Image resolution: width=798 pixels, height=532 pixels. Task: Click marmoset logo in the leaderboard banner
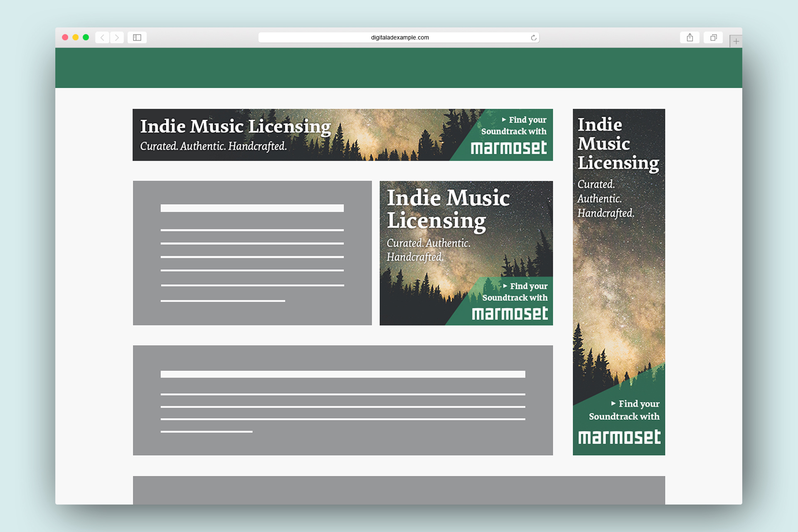[x=509, y=148]
